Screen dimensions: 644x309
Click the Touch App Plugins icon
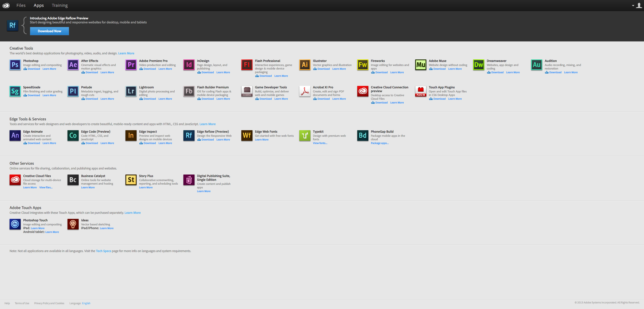tap(421, 91)
